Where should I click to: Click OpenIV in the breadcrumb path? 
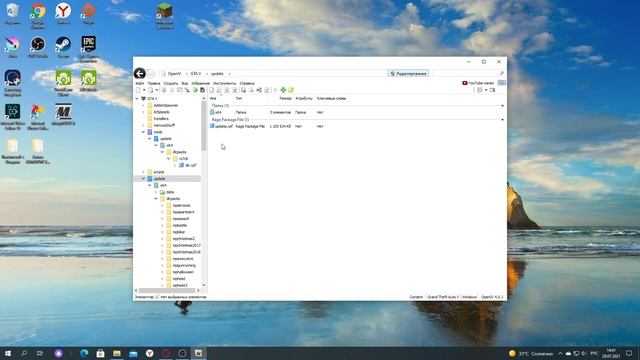pyautogui.click(x=174, y=73)
